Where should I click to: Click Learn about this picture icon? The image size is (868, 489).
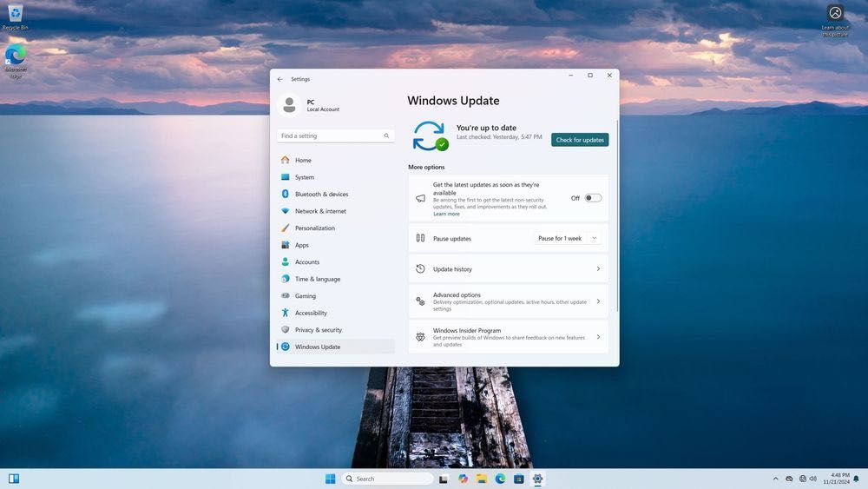pyautogui.click(x=835, y=21)
